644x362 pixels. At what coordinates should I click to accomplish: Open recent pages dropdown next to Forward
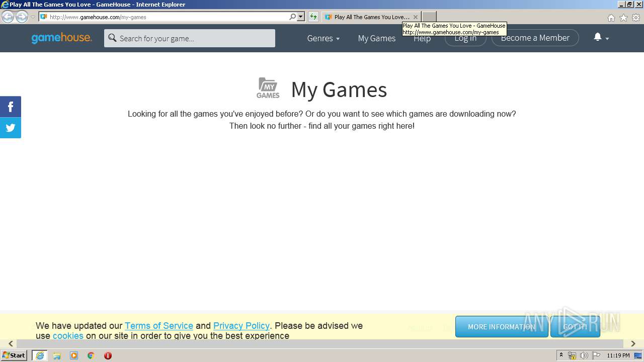[x=33, y=17]
